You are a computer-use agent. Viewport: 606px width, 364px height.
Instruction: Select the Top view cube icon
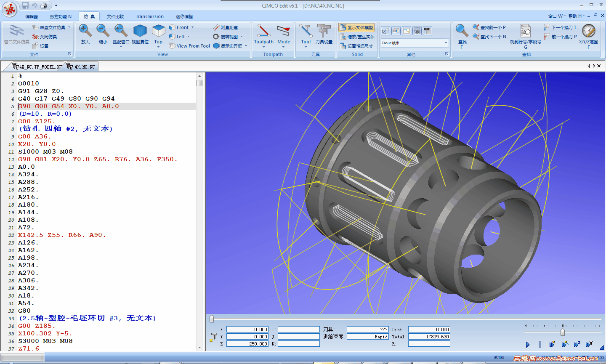tap(158, 31)
